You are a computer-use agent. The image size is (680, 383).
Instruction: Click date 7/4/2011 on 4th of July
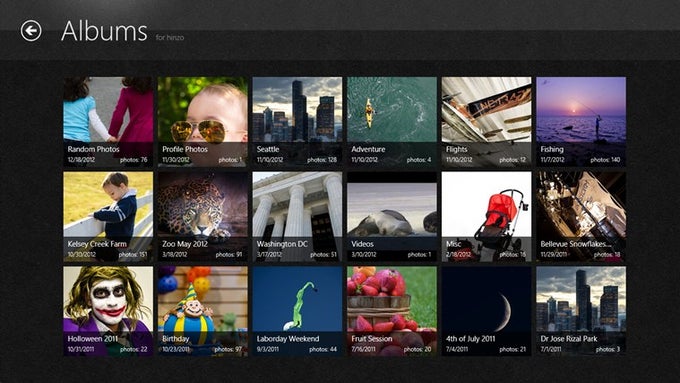tap(457, 349)
